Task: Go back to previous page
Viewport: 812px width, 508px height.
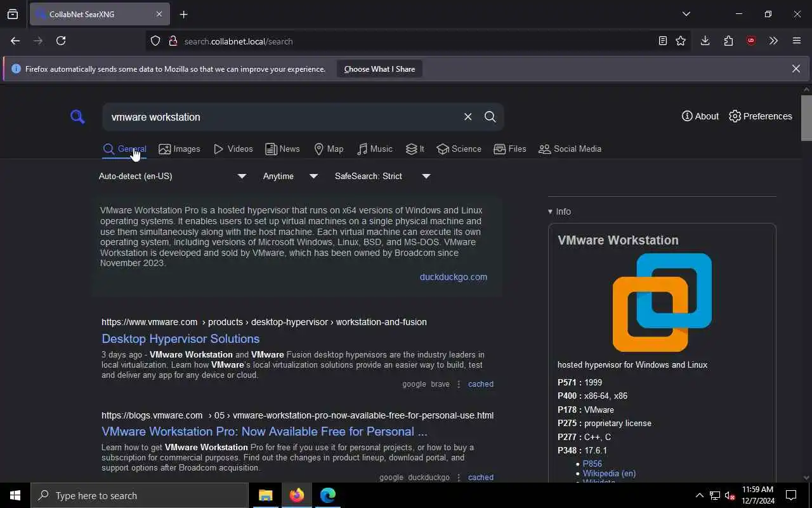Action: (15, 41)
